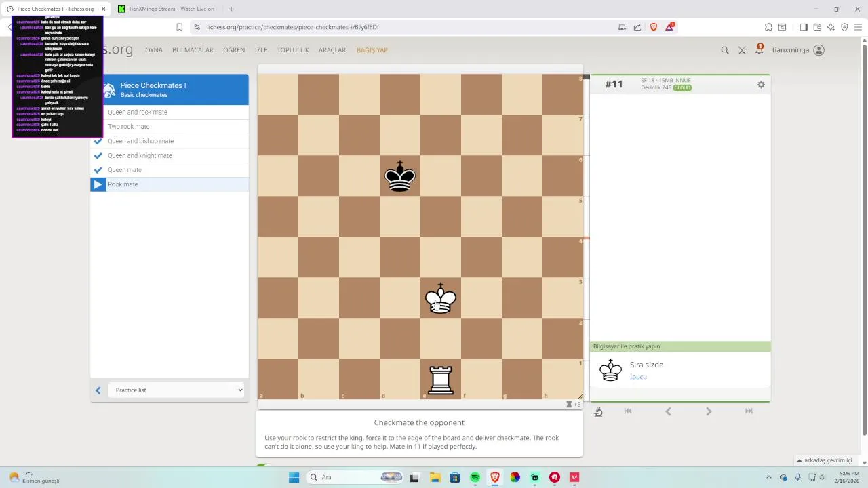The width and height of the screenshot is (868, 488).
Task: Open lichess site search magnifier
Action: coord(725,50)
